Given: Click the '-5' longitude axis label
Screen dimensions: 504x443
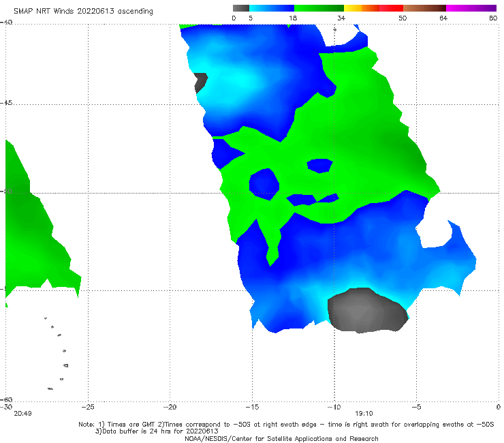Looking at the screenshot, I should 416,407.
